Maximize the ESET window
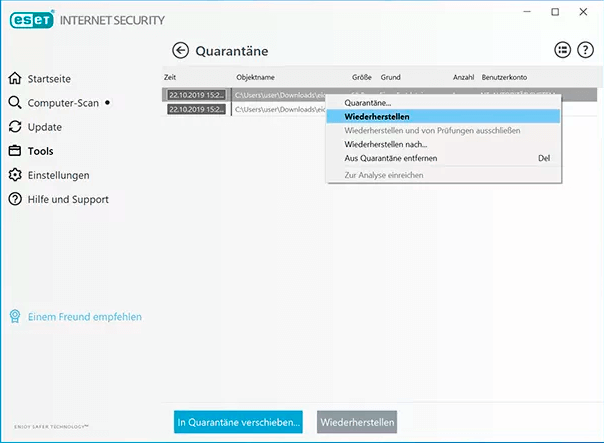Image resolution: width=604 pixels, height=443 pixels. click(x=555, y=12)
